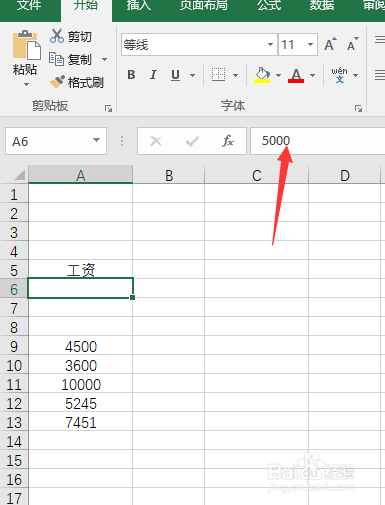This screenshot has width=385, height=505.
Task: Select row 1 header
Action: pyautogui.click(x=14, y=194)
